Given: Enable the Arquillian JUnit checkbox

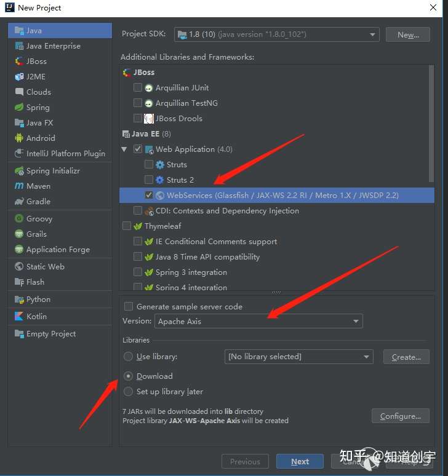Looking at the screenshot, I should tap(138, 87).
